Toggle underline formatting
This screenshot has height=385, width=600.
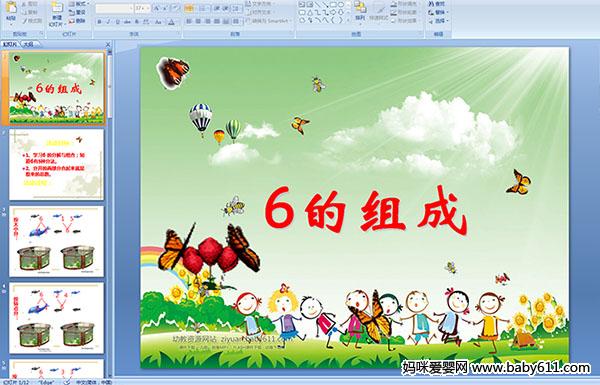point(117,22)
